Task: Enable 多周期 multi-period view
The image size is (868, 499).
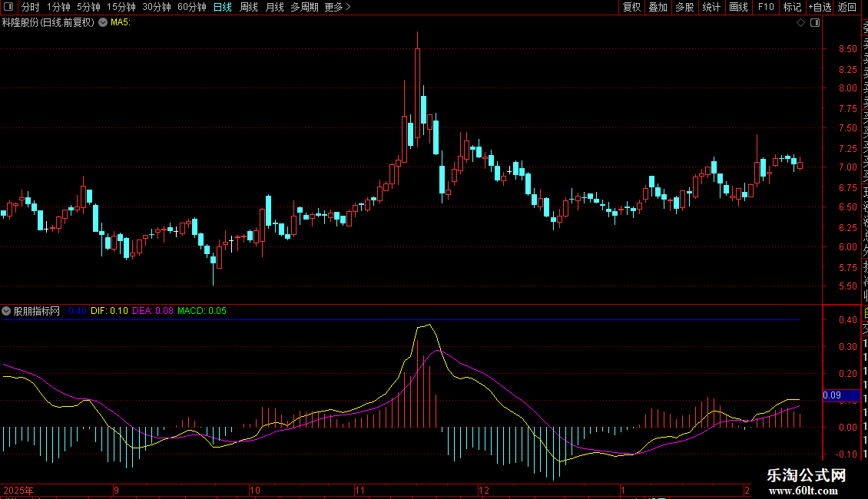Action: 304,8
